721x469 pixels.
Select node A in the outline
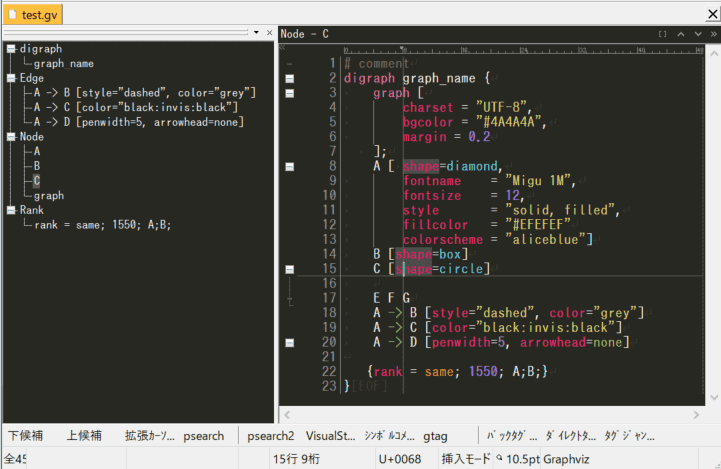click(37, 152)
